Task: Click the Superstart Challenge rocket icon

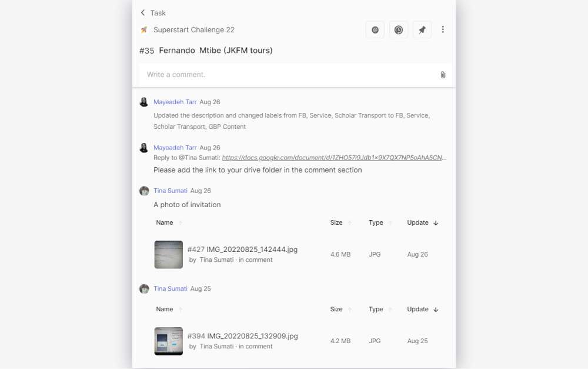Action: pos(144,30)
